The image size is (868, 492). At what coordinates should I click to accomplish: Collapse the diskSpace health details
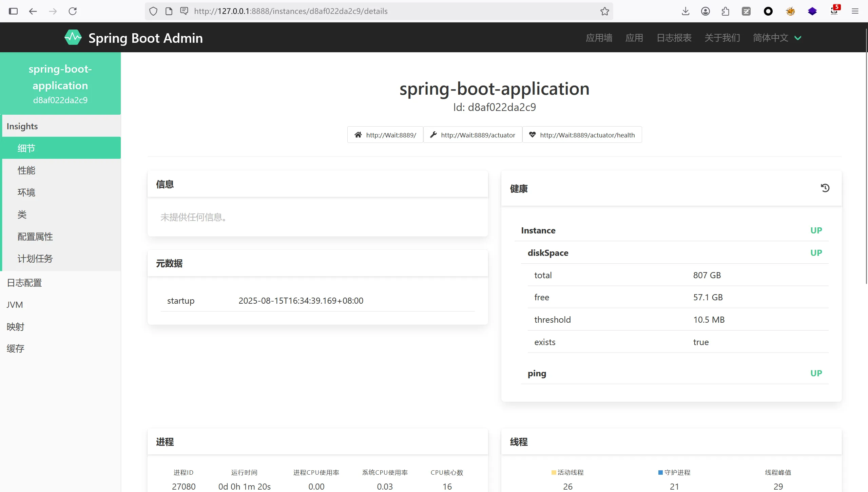click(548, 253)
